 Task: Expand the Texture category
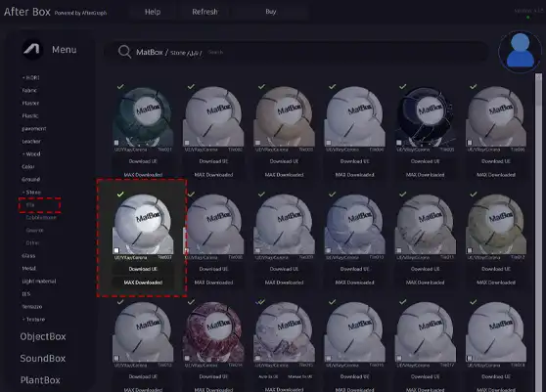(34, 319)
